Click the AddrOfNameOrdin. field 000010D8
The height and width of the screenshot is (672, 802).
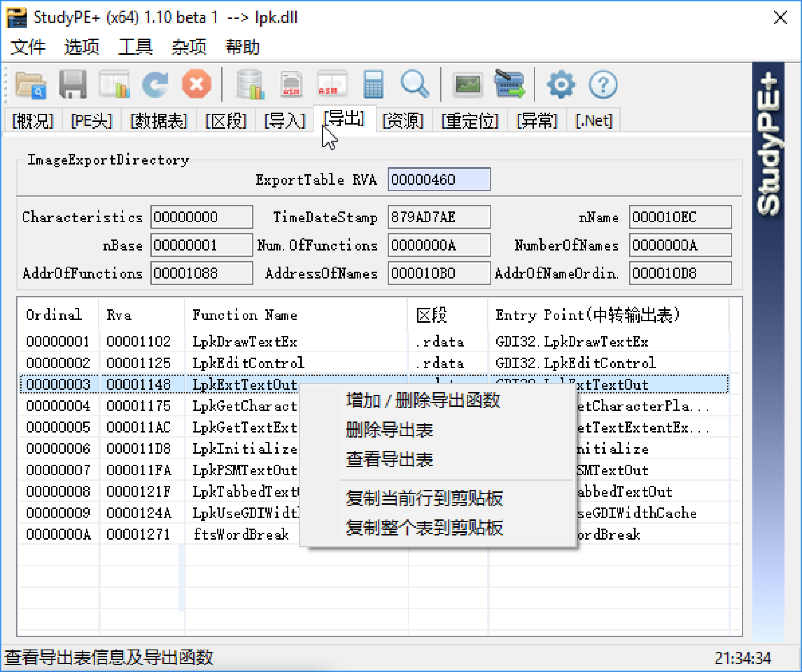[681, 273]
